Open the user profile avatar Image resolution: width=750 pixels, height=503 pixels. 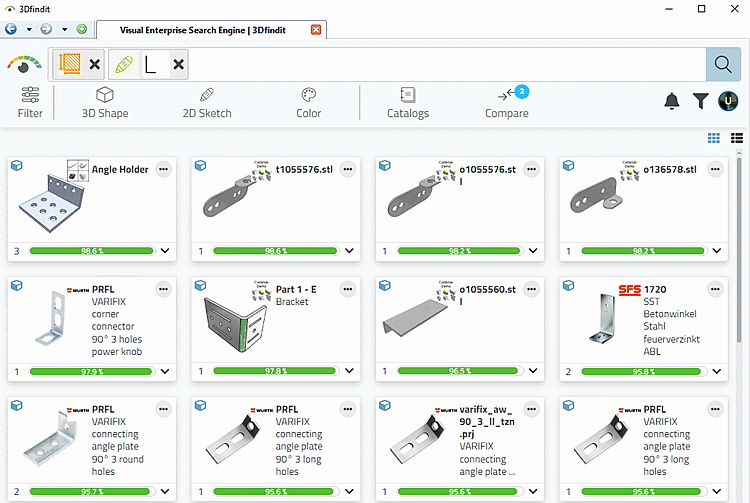[x=728, y=101]
